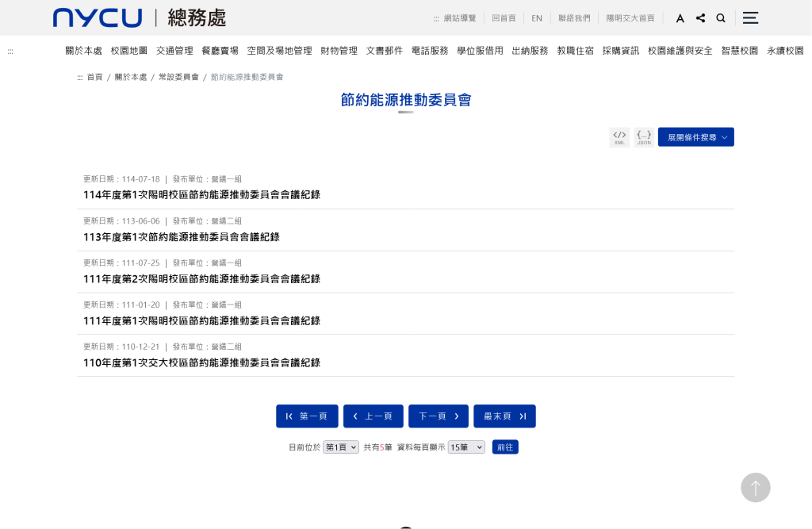Open the hamburger menu icon
This screenshot has width=812, height=529.
point(750,17)
